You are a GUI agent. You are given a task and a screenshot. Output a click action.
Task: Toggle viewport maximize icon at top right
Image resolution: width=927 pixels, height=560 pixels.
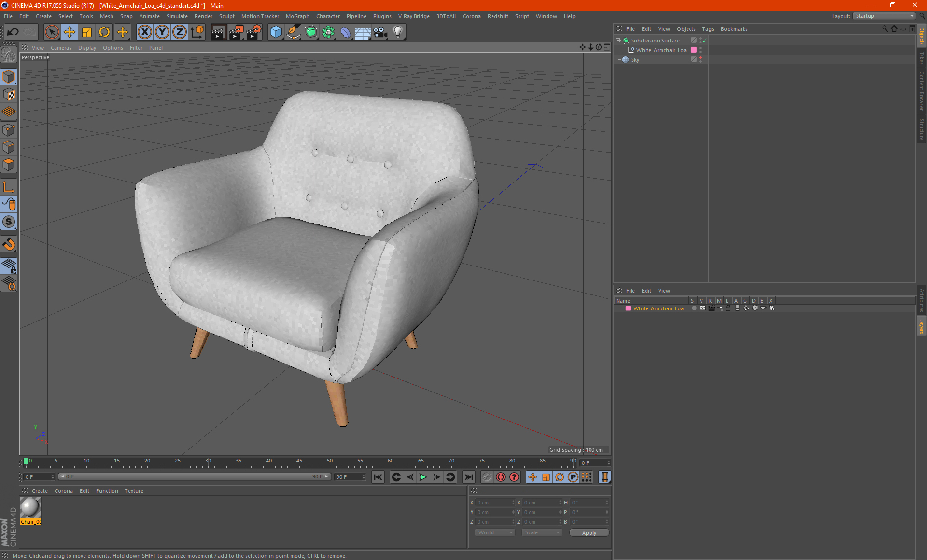[x=607, y=47]
